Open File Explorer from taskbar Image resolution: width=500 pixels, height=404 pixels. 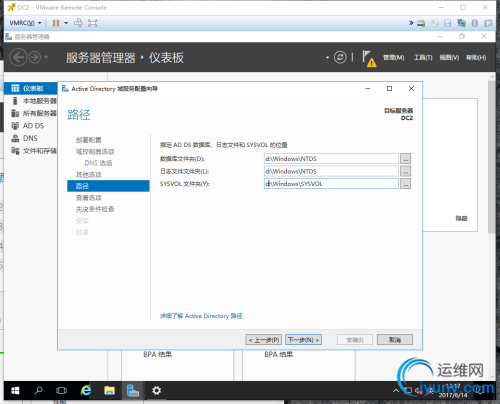pyautogui.click(x=109, y=390)
